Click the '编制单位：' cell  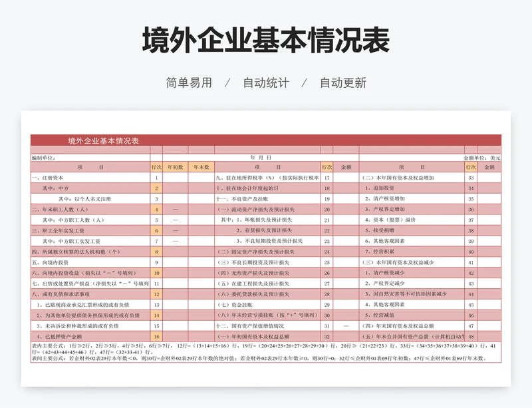pos(90,158)
